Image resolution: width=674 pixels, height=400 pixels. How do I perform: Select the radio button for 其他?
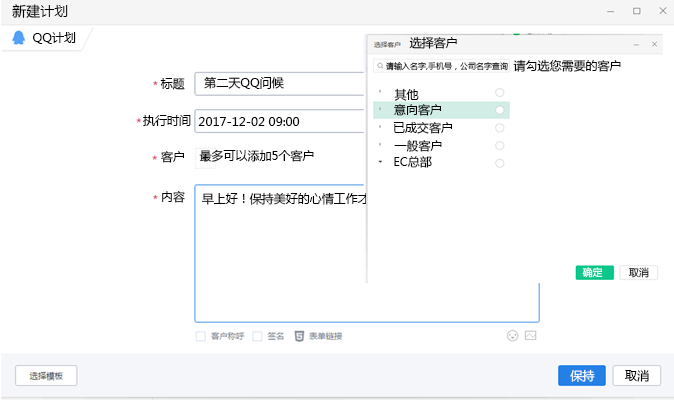[x=499, y=93]
